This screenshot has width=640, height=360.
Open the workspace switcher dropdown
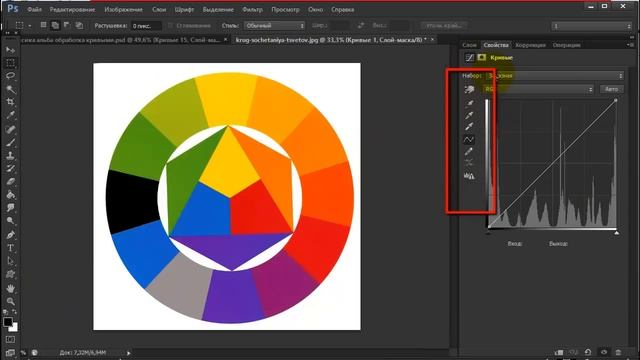(x=591, y=26)
